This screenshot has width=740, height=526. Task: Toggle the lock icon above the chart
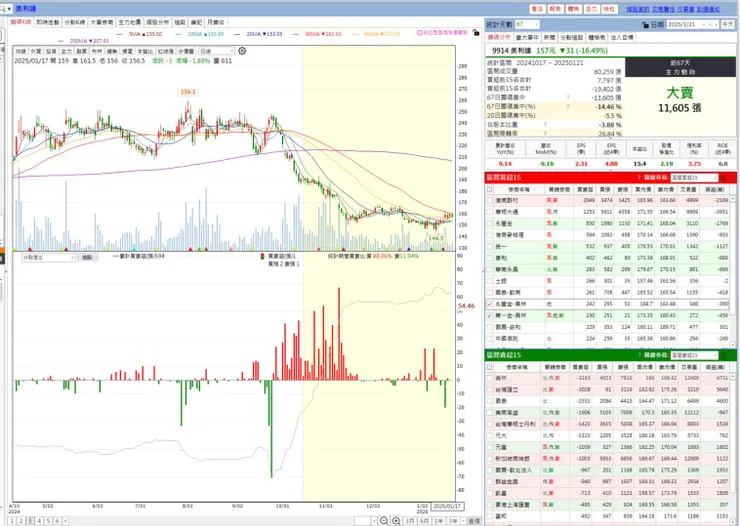click(x=476, y=33)
